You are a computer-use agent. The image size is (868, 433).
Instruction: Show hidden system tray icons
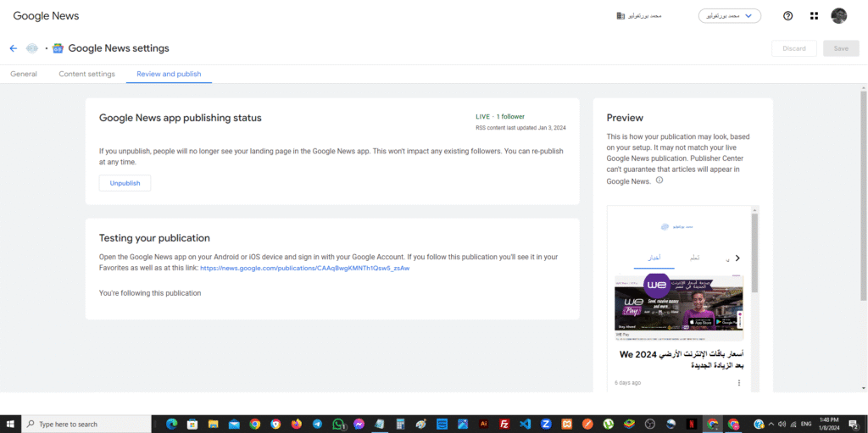click(x=771, y=425)
